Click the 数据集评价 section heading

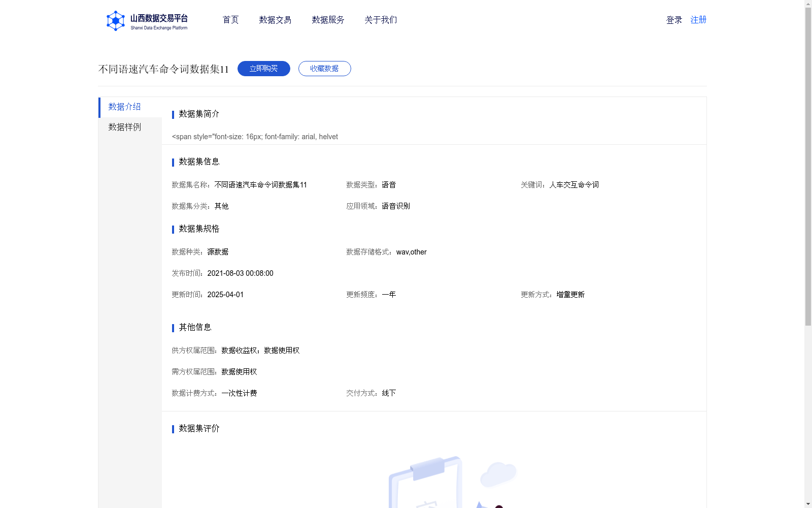pyautogui.click(x=199, y=428)
